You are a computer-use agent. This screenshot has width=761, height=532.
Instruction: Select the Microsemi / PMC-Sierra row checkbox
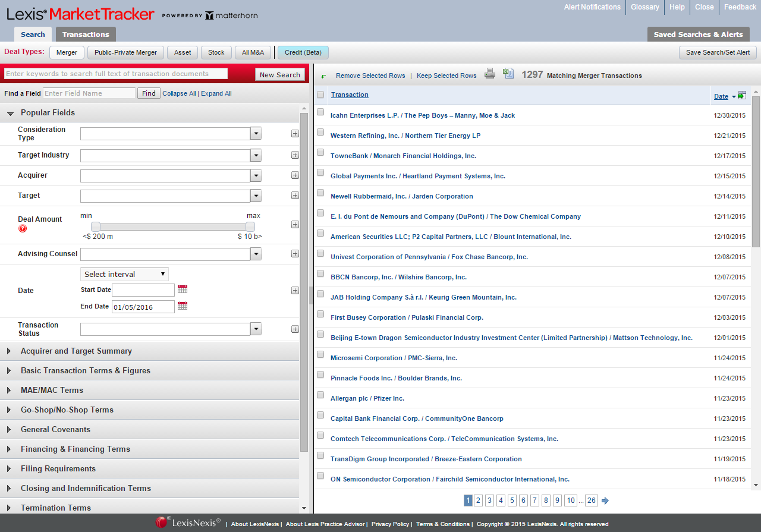tap(320, 354)
